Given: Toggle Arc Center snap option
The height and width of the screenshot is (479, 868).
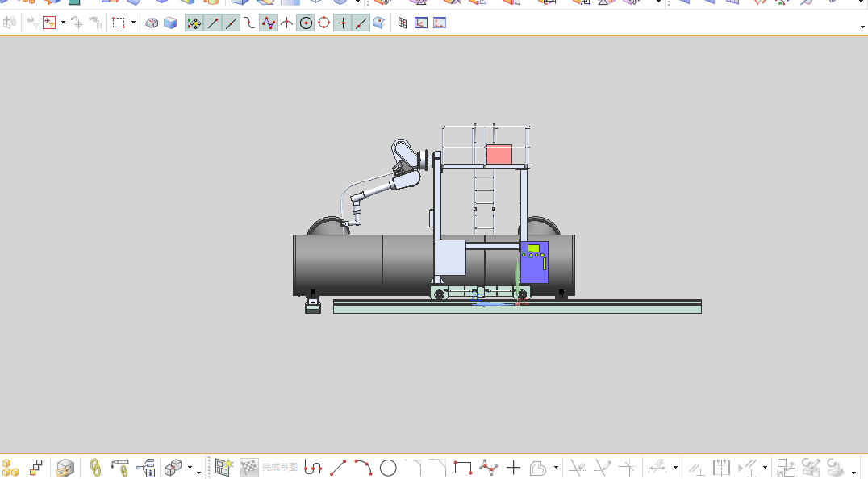Looking at the screenshot, I should (306, 23).
